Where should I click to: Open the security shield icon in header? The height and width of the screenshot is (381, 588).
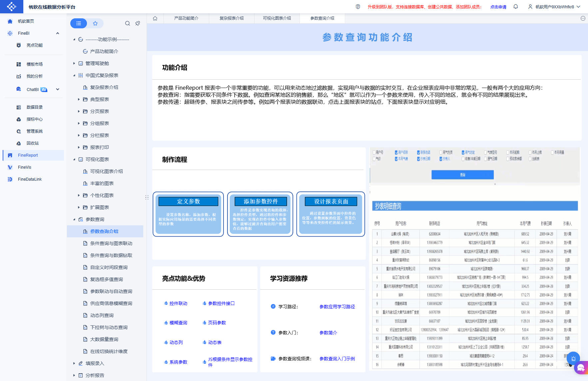click(x=358, y=7)
